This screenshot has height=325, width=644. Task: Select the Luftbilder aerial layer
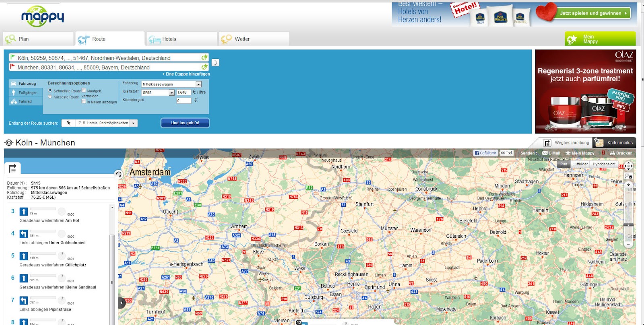(x=580, y=164)
